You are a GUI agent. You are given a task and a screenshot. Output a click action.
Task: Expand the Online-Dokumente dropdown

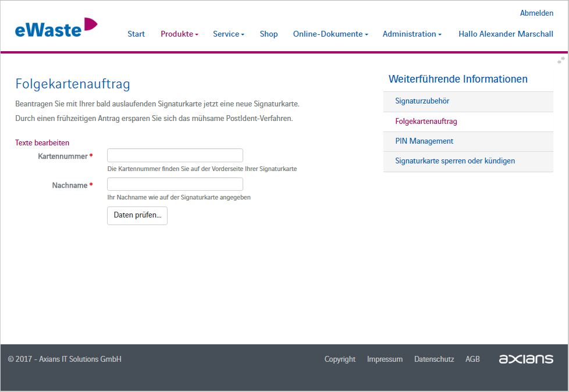pyautogui.click(x=330, y=34)
